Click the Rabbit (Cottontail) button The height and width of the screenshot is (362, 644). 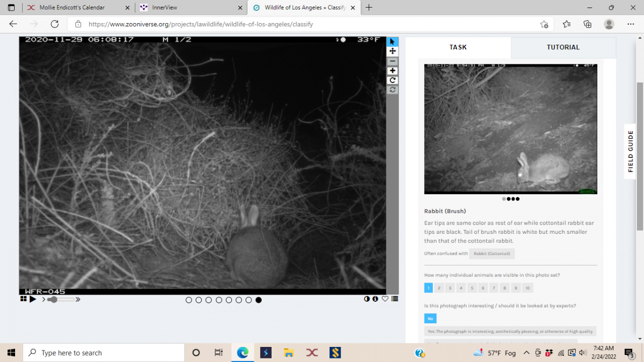click(x=492, y=253)
